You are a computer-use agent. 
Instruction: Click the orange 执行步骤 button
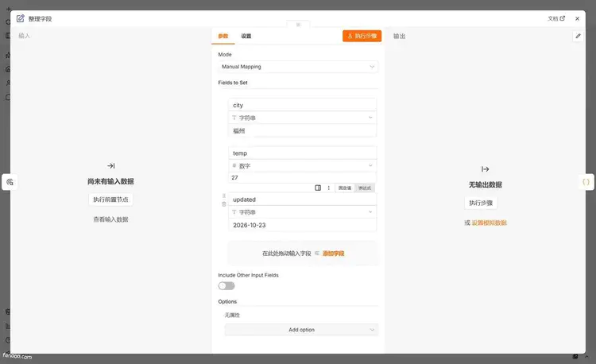tap(362, 36)
